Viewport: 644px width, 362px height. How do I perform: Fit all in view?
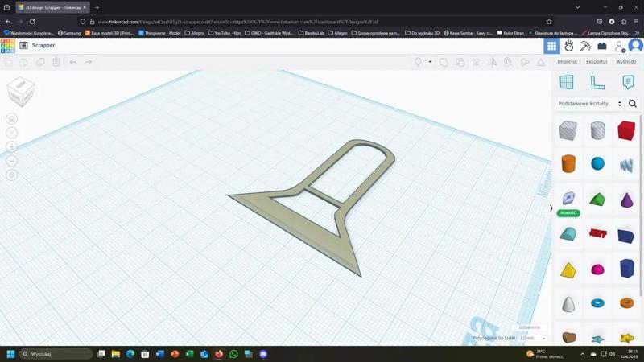click(x=12, y=133)
